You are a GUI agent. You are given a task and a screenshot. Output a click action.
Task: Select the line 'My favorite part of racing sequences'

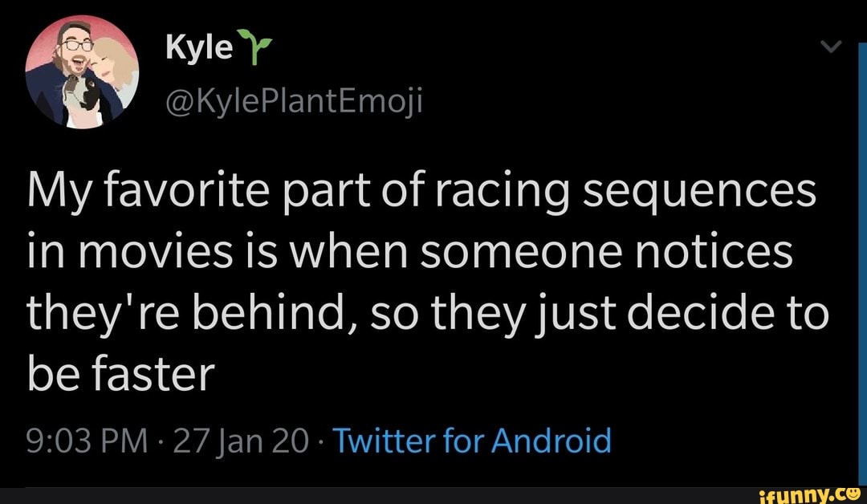[x=421, y=194]
